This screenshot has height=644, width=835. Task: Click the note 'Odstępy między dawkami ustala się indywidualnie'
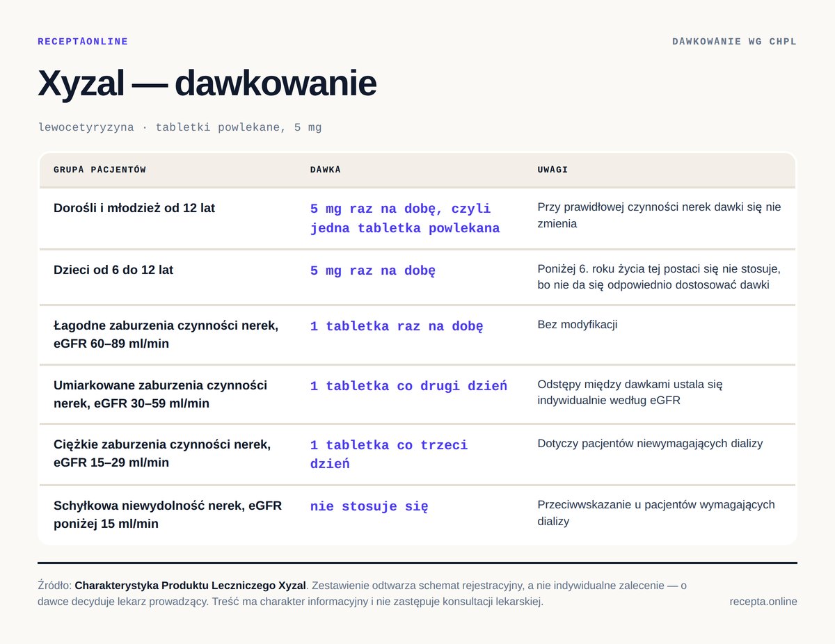(x=630, y=392)
